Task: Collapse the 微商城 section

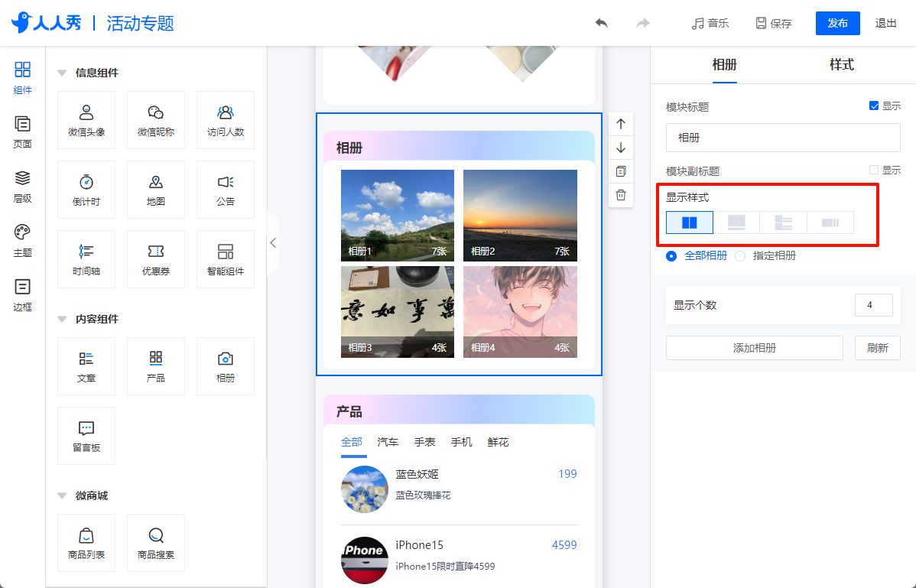Action: click(62, 496)
